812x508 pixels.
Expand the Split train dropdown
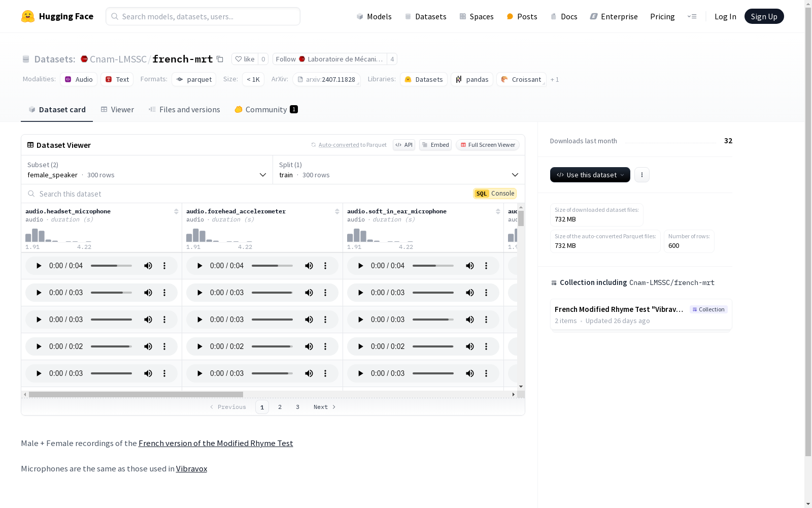tap(399, 170)
